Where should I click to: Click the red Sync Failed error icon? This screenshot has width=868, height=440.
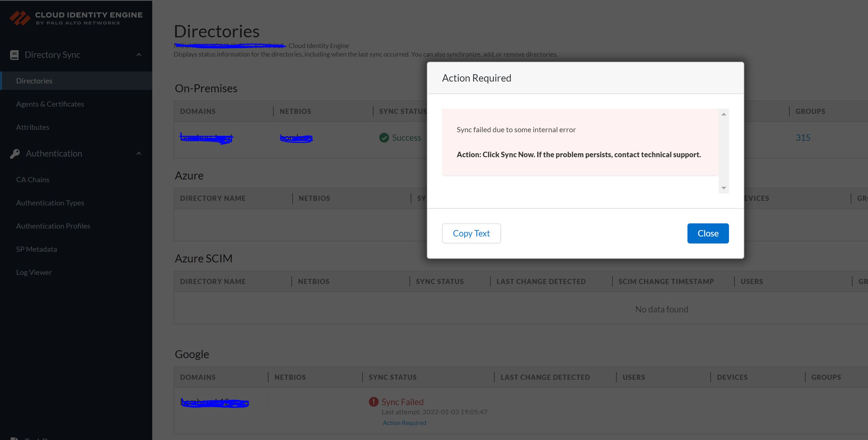coord(373,401)
